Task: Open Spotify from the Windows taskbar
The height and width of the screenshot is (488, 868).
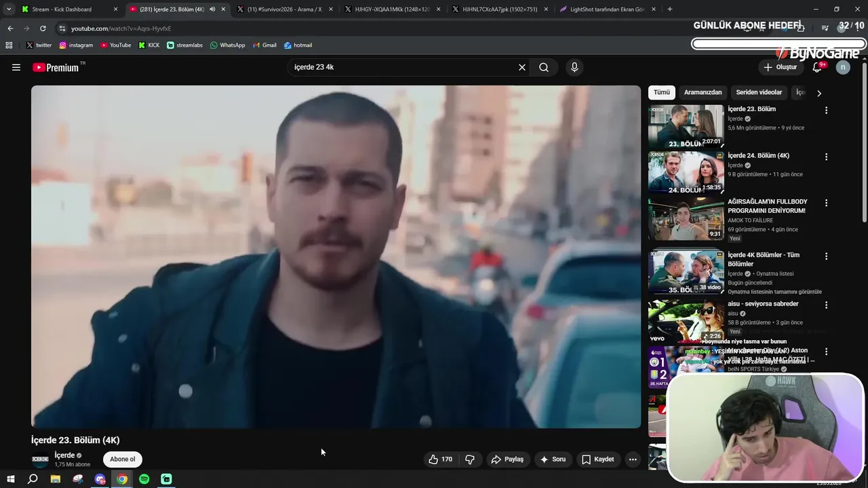Action: click(x=144, y=479)
